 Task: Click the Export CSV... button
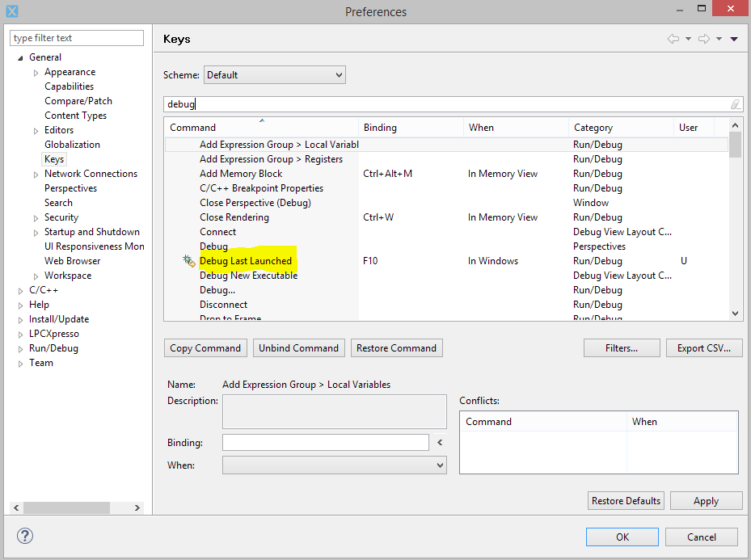[704, 348]
